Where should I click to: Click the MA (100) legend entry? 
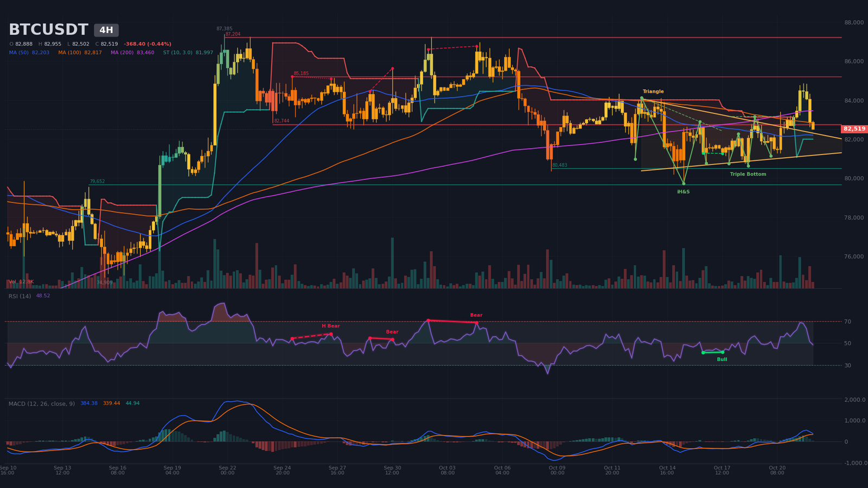coord(80,53)
